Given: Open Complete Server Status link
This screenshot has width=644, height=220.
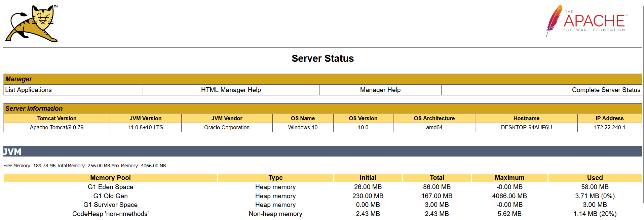Looking at the screenshot, I should pyautogui.click(x=606, y=90).
